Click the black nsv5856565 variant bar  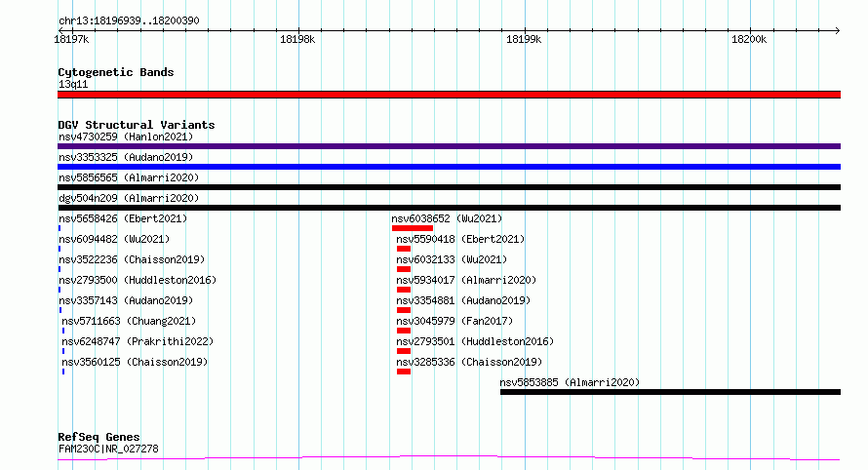(x=449, y=187)
